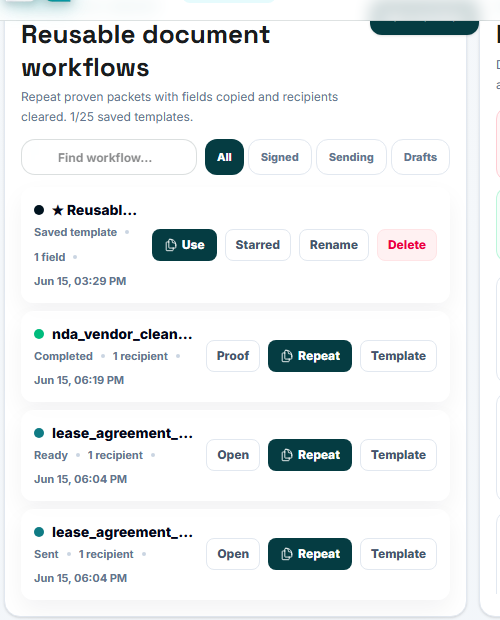Viewport: 500px width, 620px height.
Task: Click the 'Completed' status text
Action: click(63, 356)
